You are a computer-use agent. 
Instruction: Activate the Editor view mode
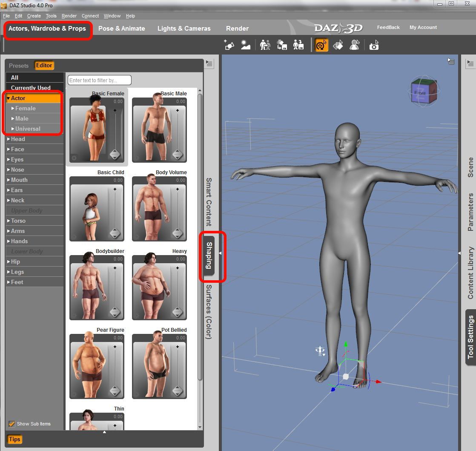[44, 65]
